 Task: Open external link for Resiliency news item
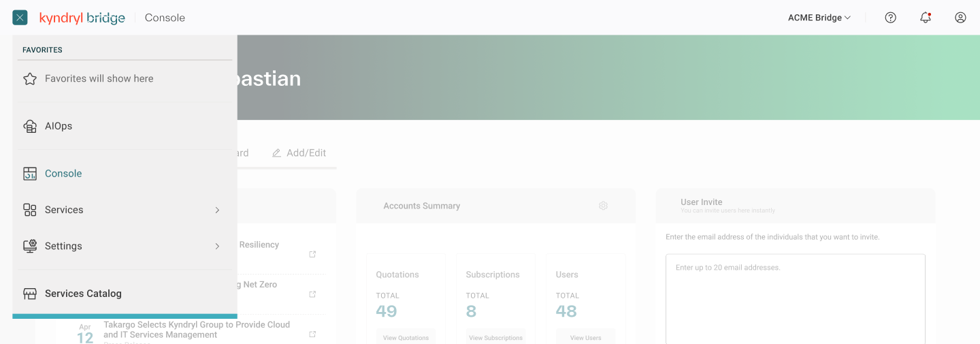pos(312,254)
